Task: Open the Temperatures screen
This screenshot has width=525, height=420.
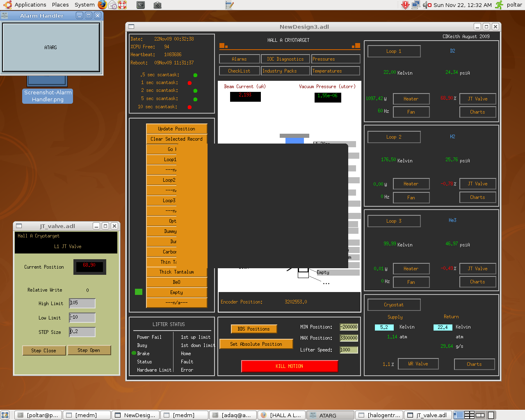Action: point(336,71)
